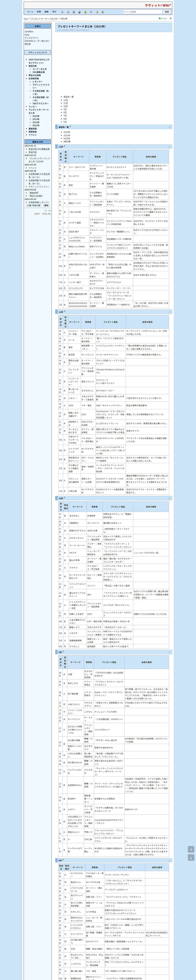Image resolution: width=196 pixels, height=980 pixels.
Task: Click 最新 link at sidebar bottom
Action: 46,205
